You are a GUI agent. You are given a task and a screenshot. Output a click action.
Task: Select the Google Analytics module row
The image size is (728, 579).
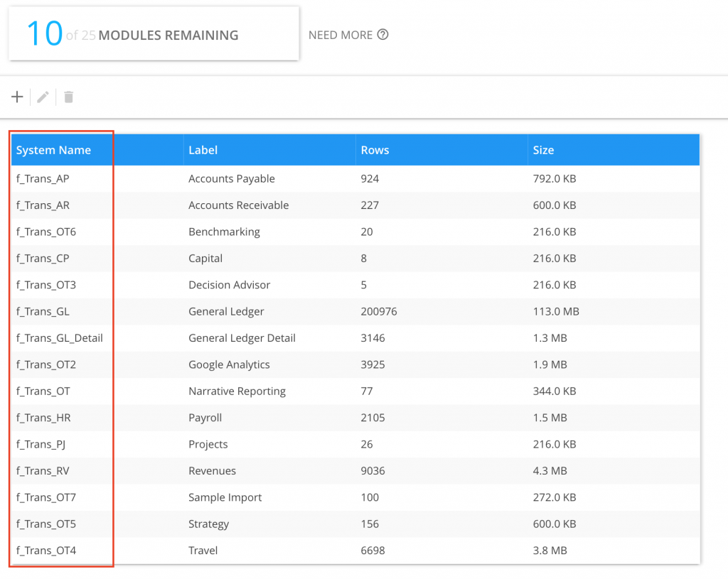pos(229,364)
